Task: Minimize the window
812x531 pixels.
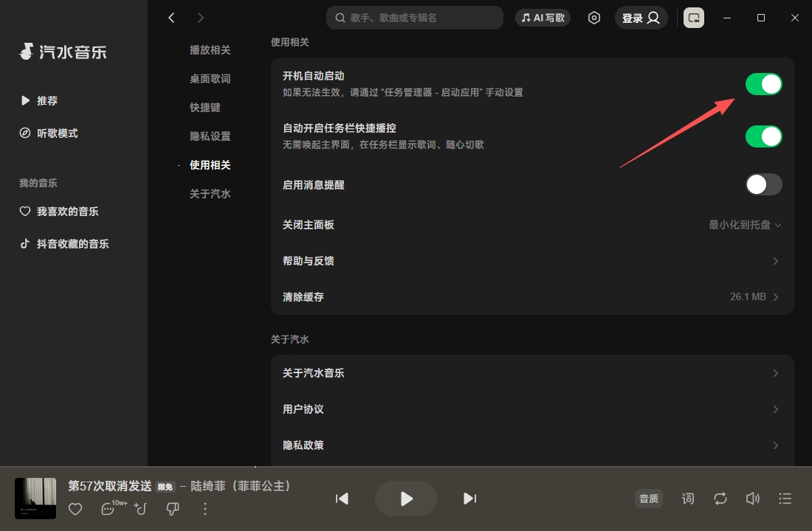Action: (x=727, y=18)
